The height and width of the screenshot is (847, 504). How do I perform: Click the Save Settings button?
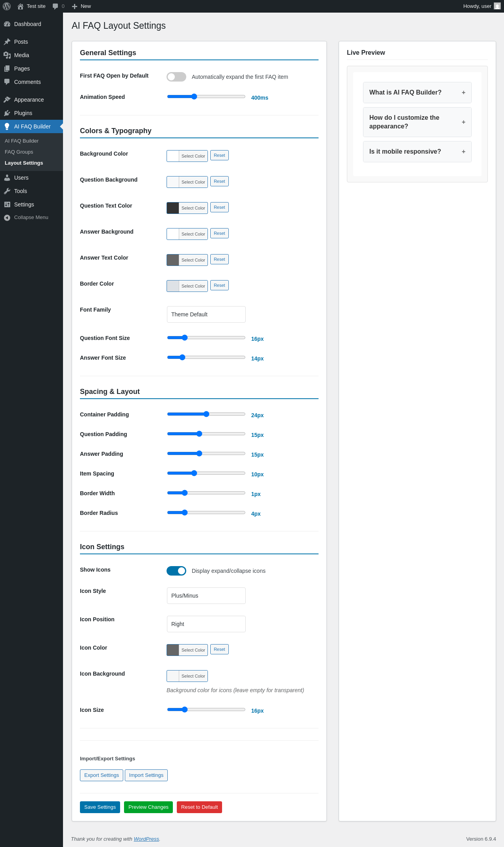[100, 807]
